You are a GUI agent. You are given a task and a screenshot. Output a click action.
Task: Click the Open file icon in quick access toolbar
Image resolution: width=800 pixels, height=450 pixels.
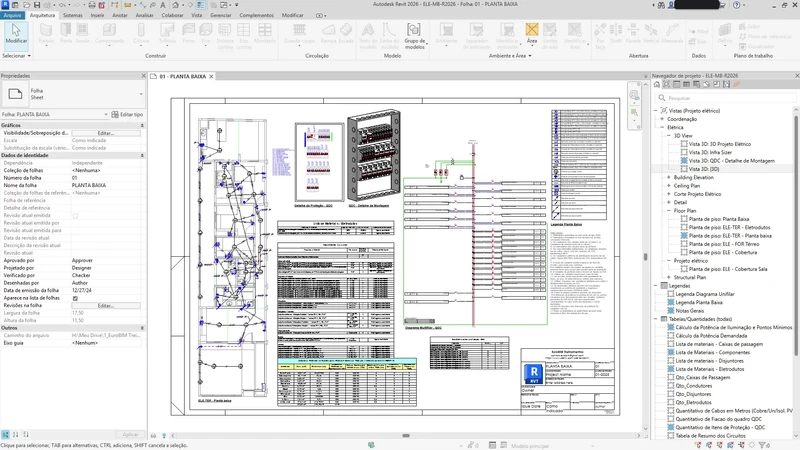pos(27,5)
